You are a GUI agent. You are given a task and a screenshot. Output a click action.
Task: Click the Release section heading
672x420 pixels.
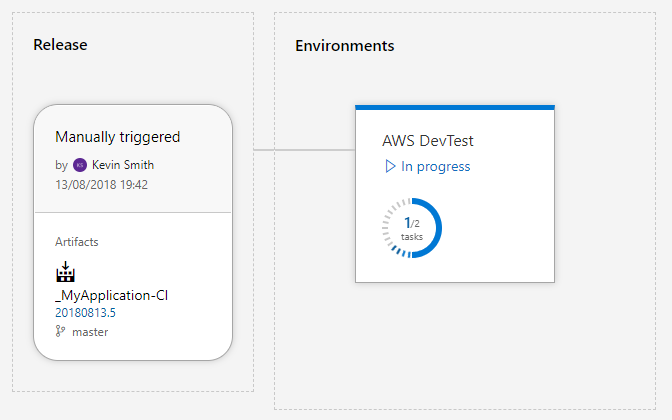coord(60,45)
